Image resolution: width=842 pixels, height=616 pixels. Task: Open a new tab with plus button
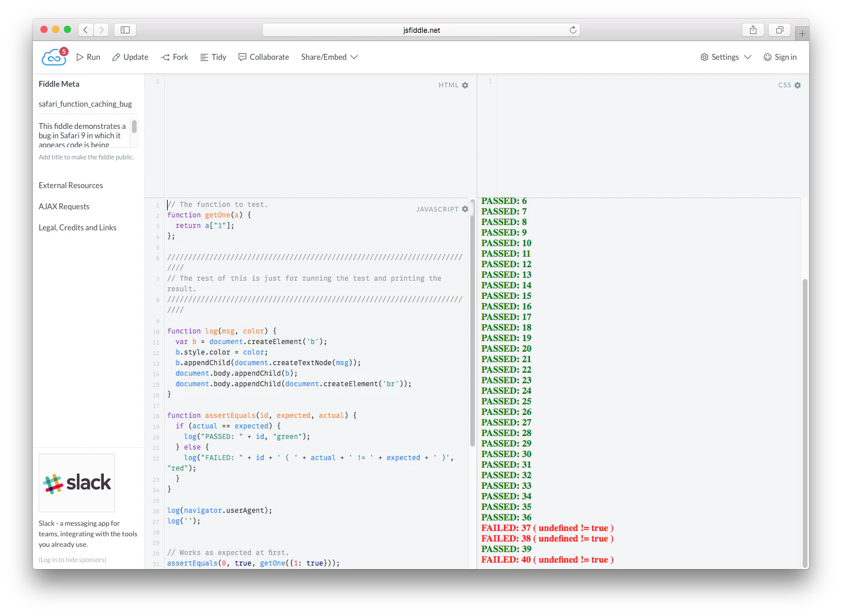[x=802, y=34]
